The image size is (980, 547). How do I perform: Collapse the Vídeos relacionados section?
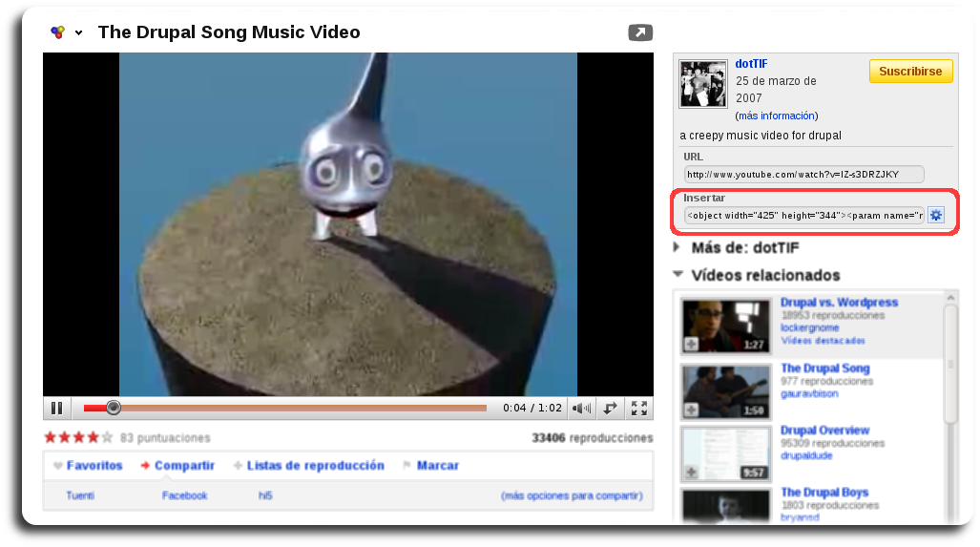[x=678, y=275]
